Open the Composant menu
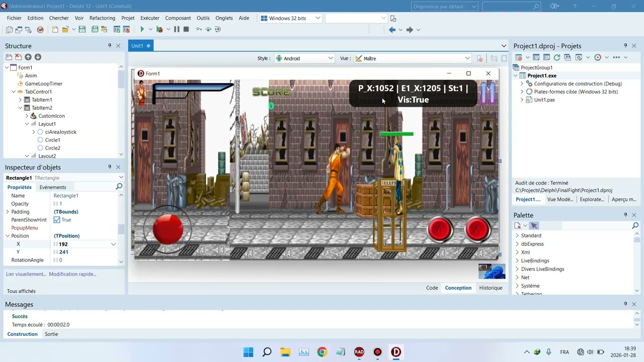This screenshot has height=362, width=644. [x=178, y=18]
